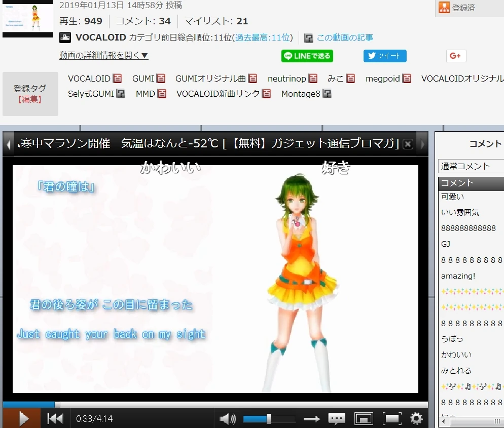Select the かわいい comment in list
Viewport: 504px width, 428px height.
(471, 355)
